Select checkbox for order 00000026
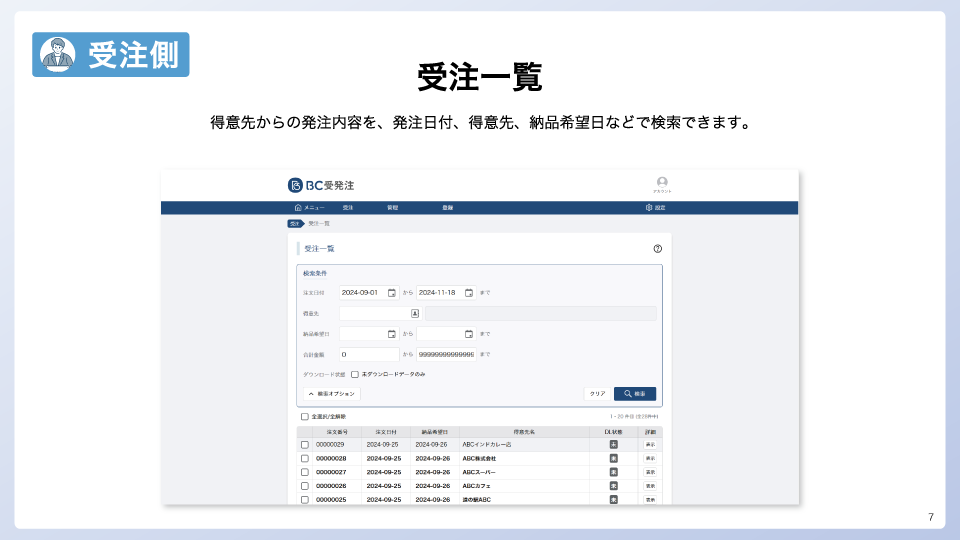Image resolution: width=960 pixels, height=540 pixels. tap(305, 486)
